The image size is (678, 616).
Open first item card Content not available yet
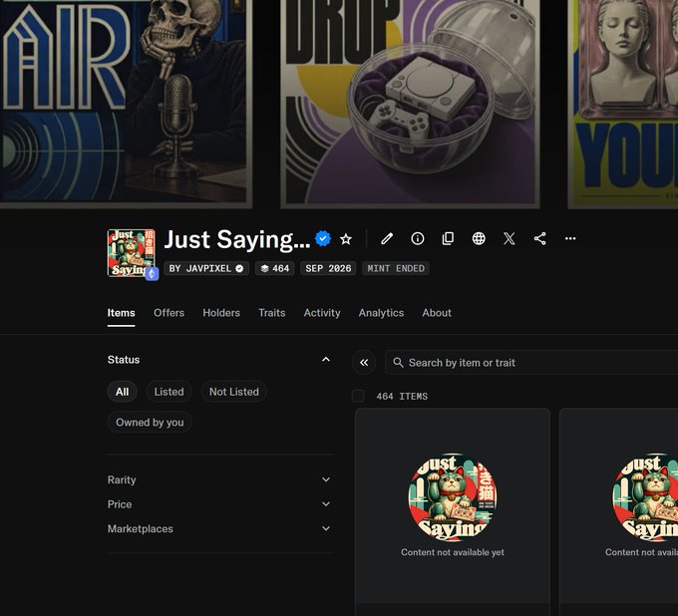pyautogui.click(x=453, y=511)
